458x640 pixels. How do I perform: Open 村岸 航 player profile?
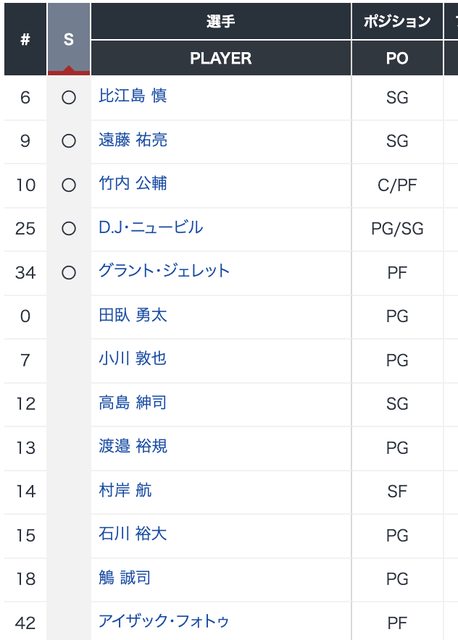tap(125, 490)
